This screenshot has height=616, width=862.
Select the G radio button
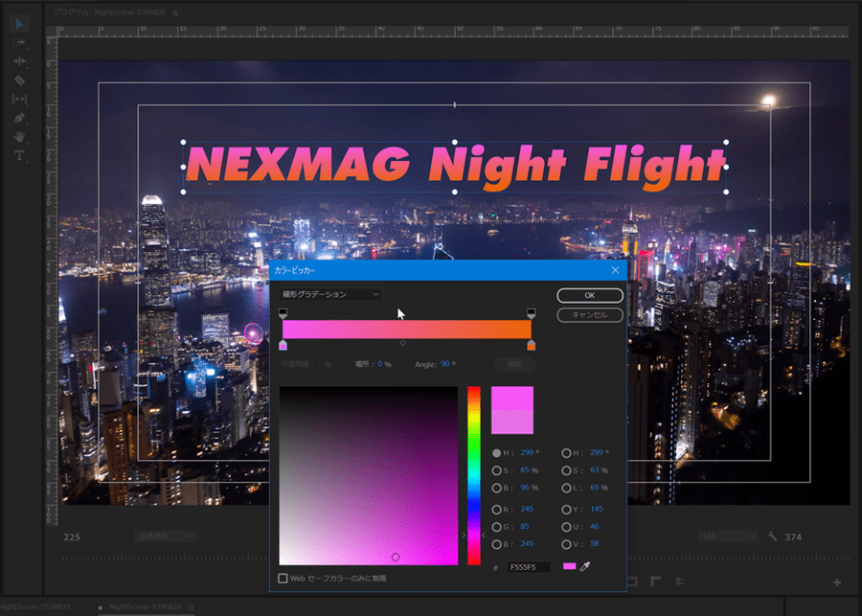point(496,527)
